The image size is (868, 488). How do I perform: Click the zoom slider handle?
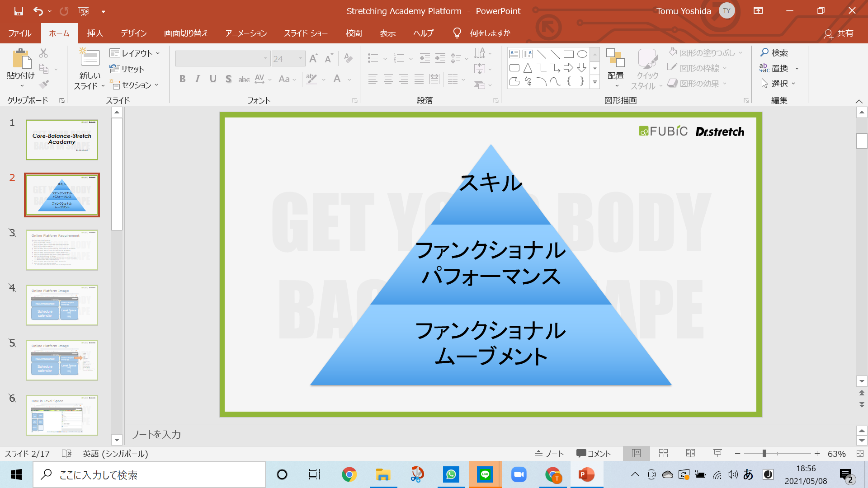[x=764, y=453]
